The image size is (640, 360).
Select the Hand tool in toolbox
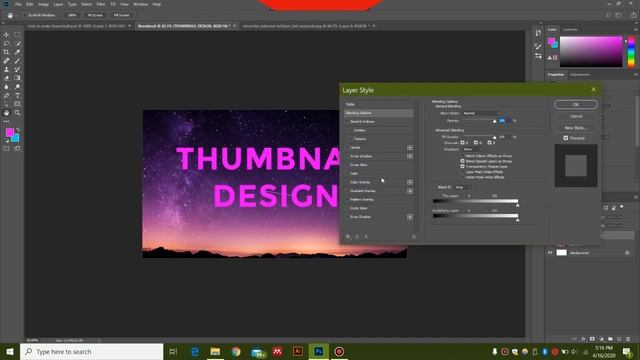tap(6, 113)
